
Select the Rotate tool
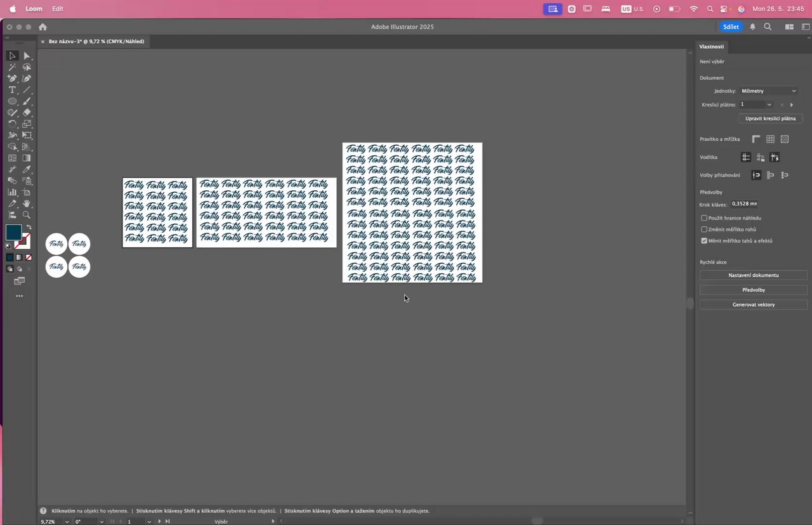(x=12, y=124)
